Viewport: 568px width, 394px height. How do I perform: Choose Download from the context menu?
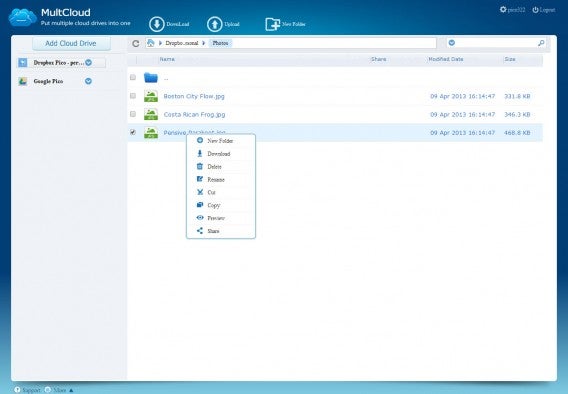[x=221, y=154]
